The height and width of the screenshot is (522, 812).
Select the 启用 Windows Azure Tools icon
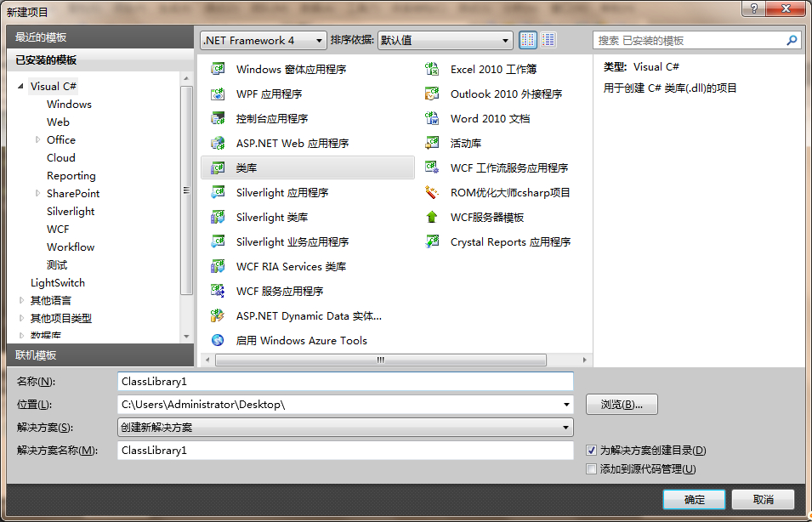pyautogui.click(x=218, y=341)
